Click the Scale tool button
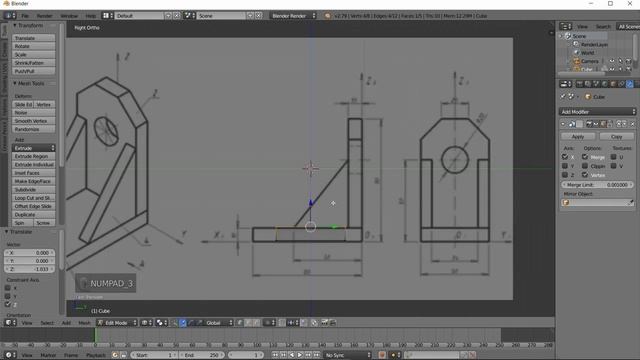Screen dimensions: 640x360 (x=34, y=55)
